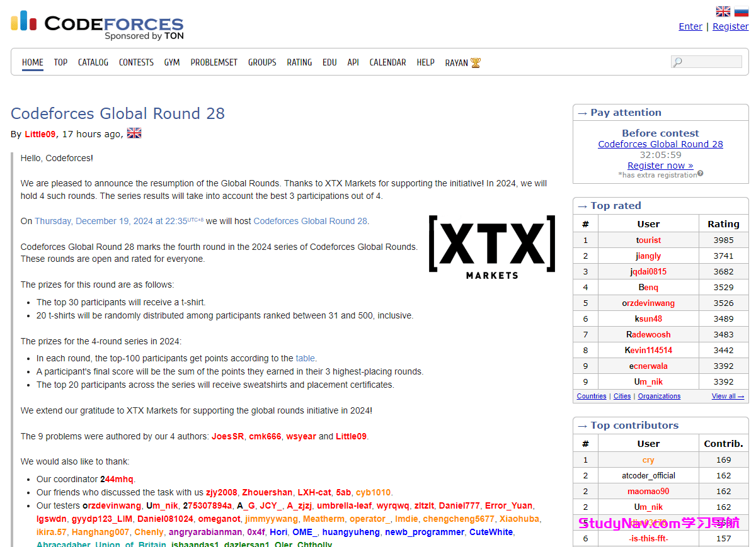756x547 pixels.
Task: Click the question-mark icon after extra registration note
Action: [x=700, y=174]
